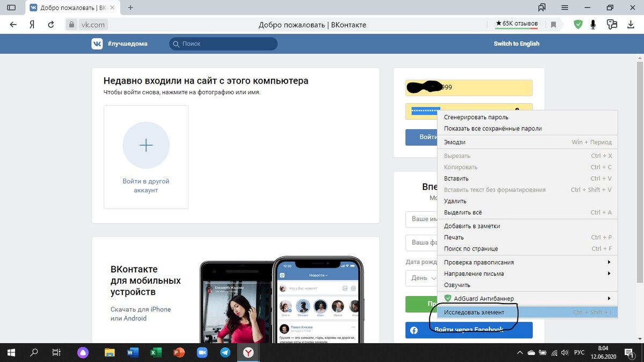Launch Alice assistant purple taskbar icon
This screenshot has width=644, height=362.
(83, 352)
